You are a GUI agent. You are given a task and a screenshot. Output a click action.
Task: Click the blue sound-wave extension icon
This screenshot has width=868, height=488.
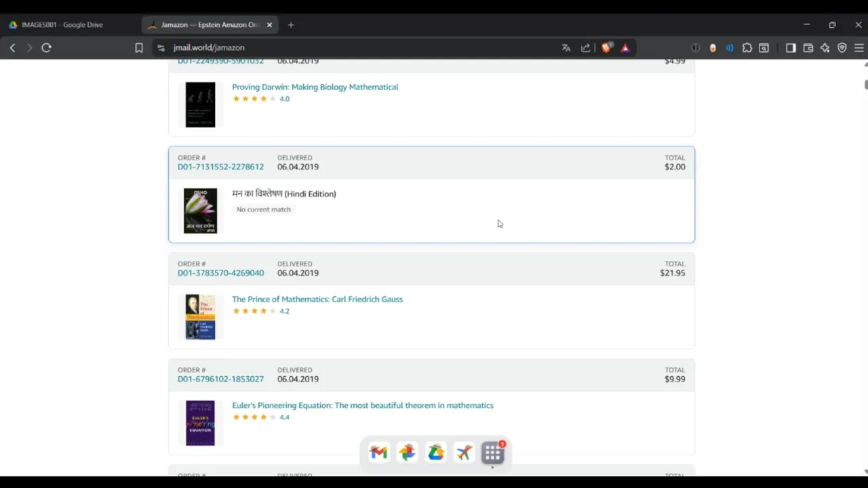pos(730,47)
